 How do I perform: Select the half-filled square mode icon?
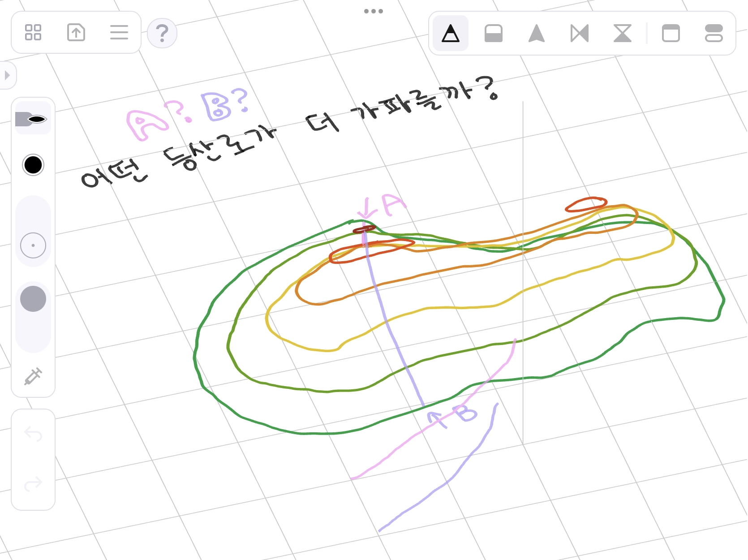[494, 33]
